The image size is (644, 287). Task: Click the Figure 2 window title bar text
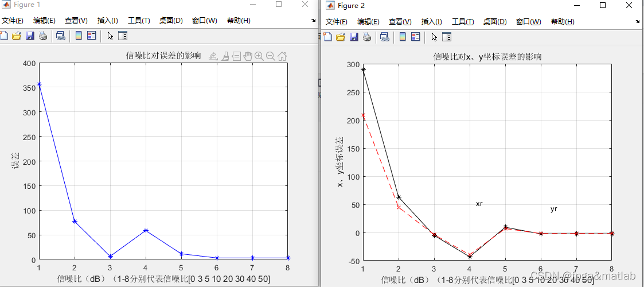click(x=351, y=6)
